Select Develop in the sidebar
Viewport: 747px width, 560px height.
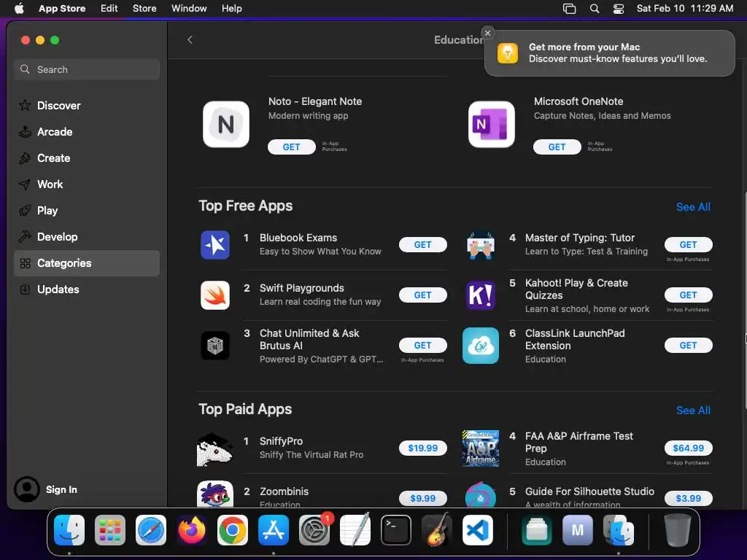point(87,237)
